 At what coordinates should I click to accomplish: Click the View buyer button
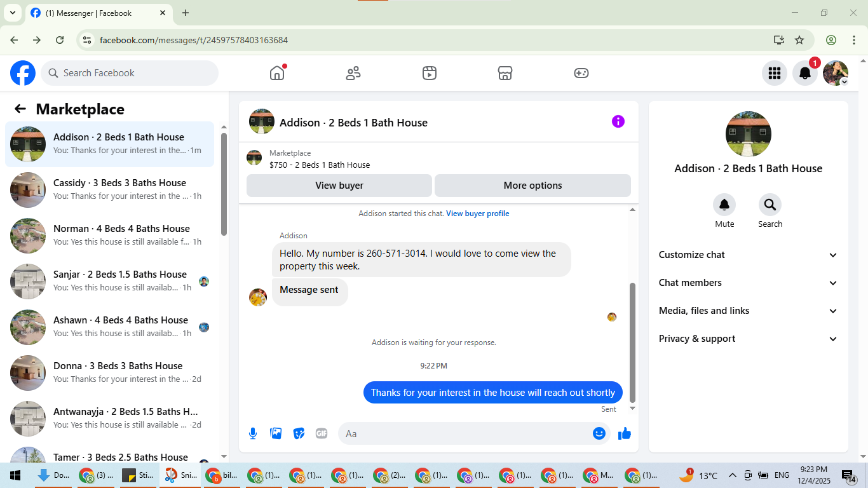tap(339, 186)
